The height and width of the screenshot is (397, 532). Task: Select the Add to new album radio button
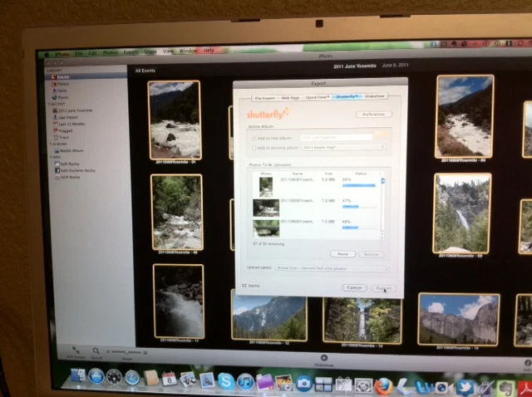254,139
